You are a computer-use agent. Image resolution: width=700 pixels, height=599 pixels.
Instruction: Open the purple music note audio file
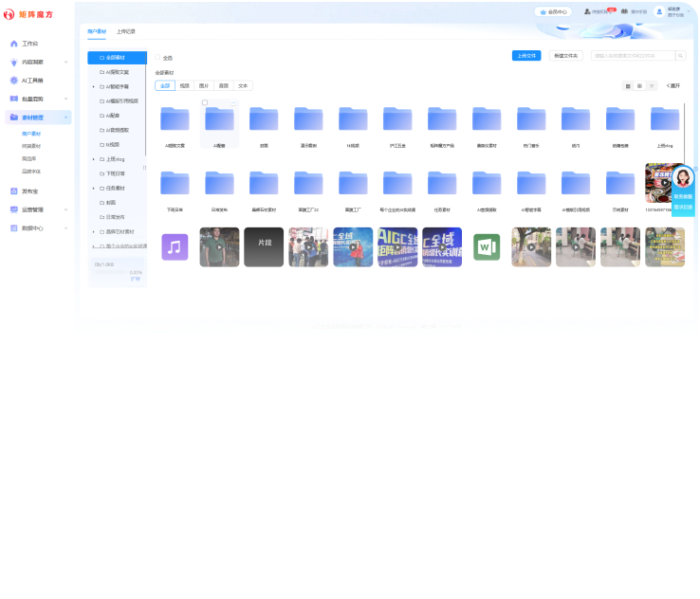click(175, 247)
